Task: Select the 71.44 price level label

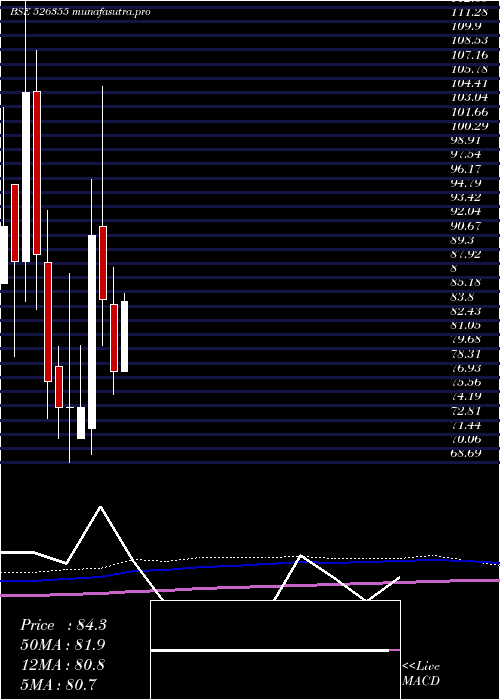Action: tap(467, 425)
